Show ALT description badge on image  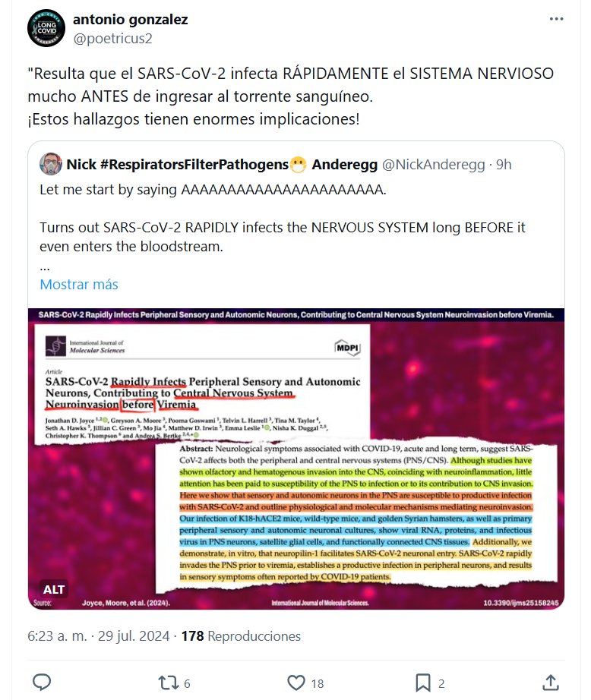point(54,589)
